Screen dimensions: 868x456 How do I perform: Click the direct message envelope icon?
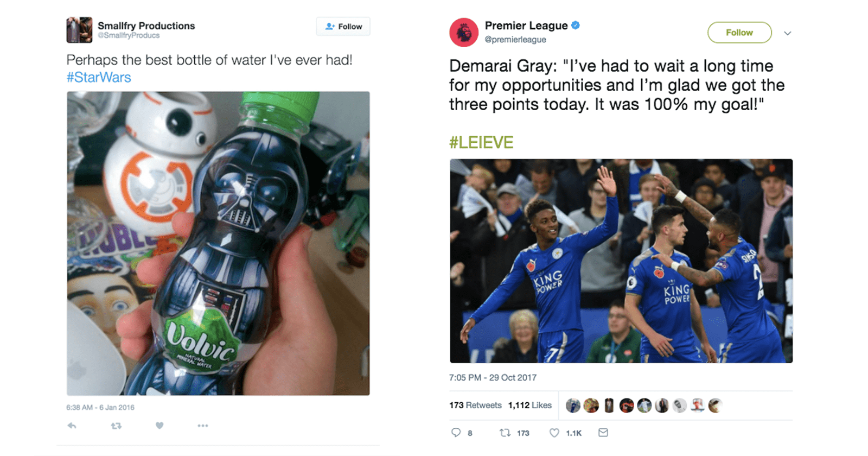(603, 433)
